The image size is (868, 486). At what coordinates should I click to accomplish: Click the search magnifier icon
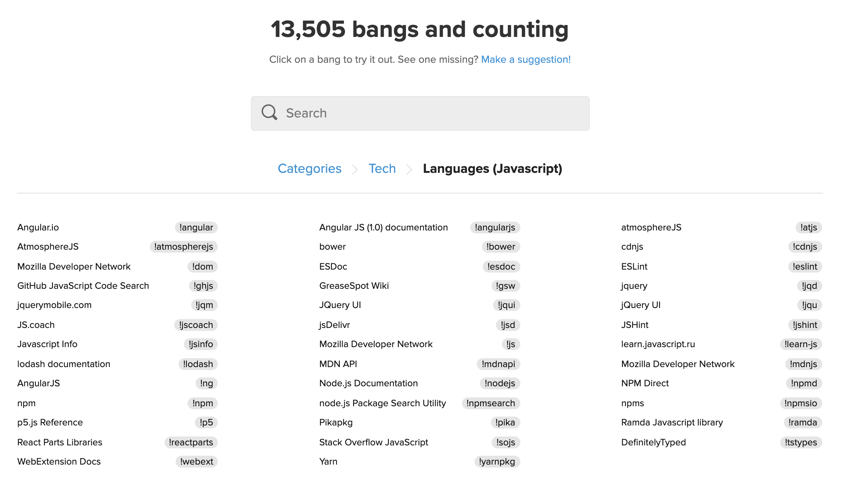269,112
